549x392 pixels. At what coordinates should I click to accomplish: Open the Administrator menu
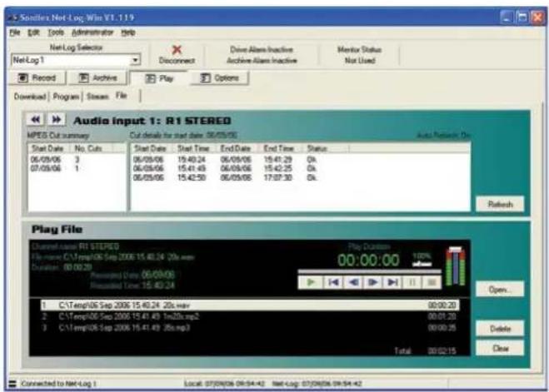[x=92, y=32]
